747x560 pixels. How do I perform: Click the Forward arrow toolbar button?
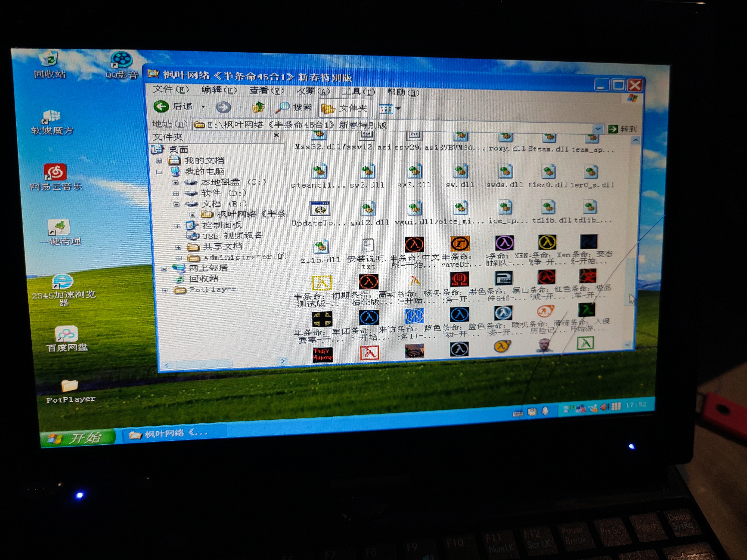[x=223, y=107]
